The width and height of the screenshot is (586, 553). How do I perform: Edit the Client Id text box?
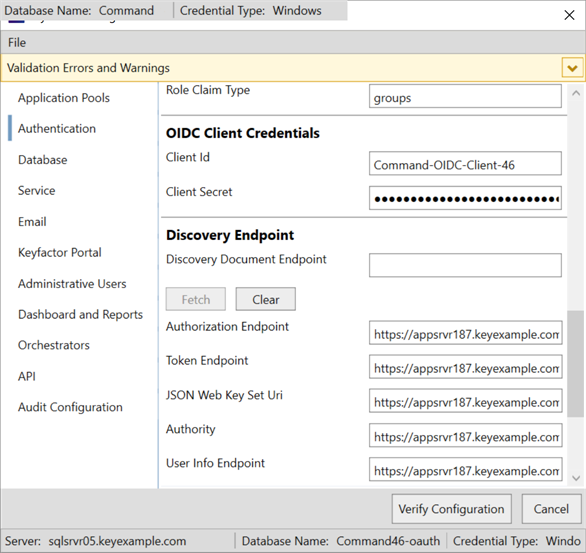point(465,163)
